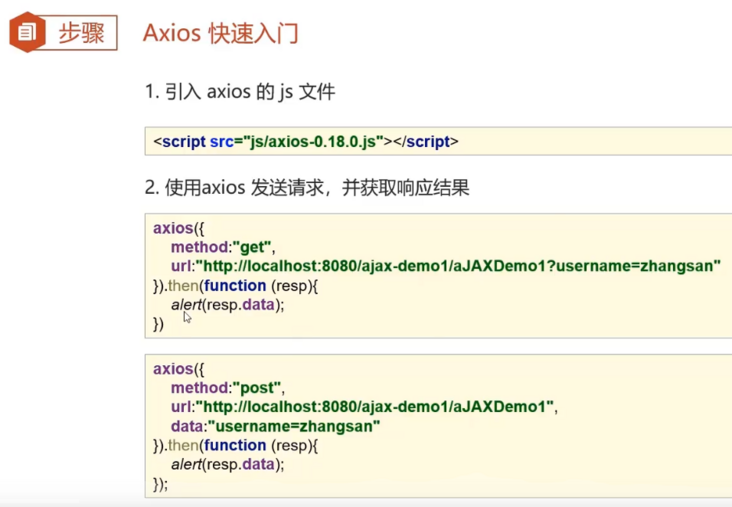Image resolution: width=732 pixels, height=507 pixels.
Task: Click 'axios({' in the post example
Action: click(x=178, y=369)
